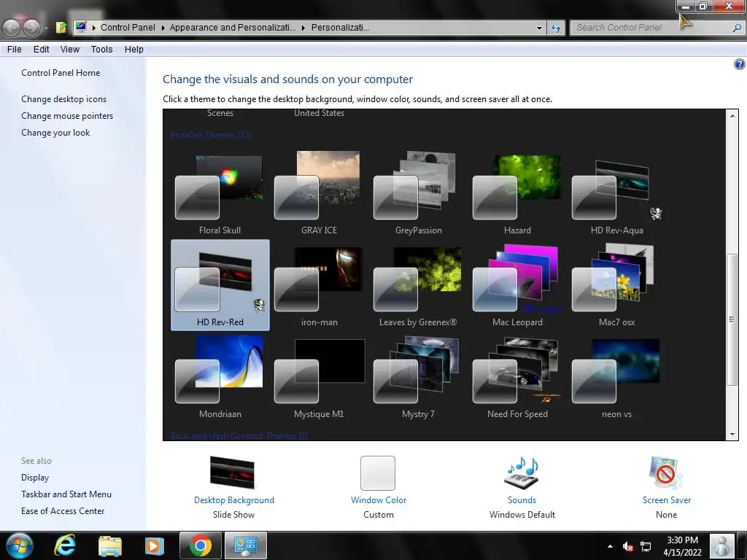This screenshot has height=560, width=747.
Task: Launch Google Chrome from taskbar
Action: click(x=200, y=545)
